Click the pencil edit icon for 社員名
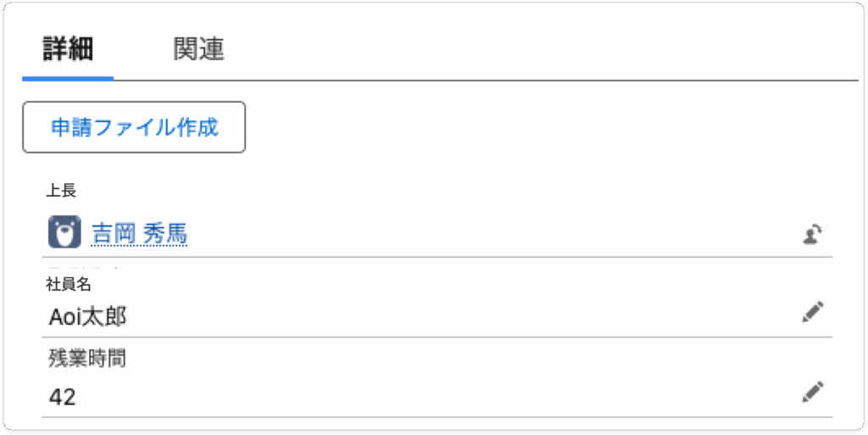This screenshot has width=868, height=435. coord(812,312)
